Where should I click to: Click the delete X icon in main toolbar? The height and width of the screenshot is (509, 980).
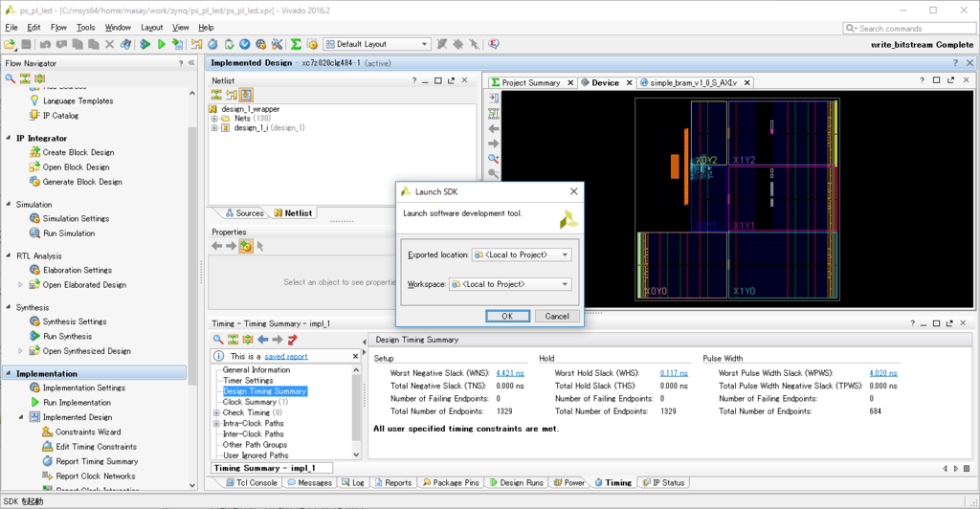pos(109,44)
